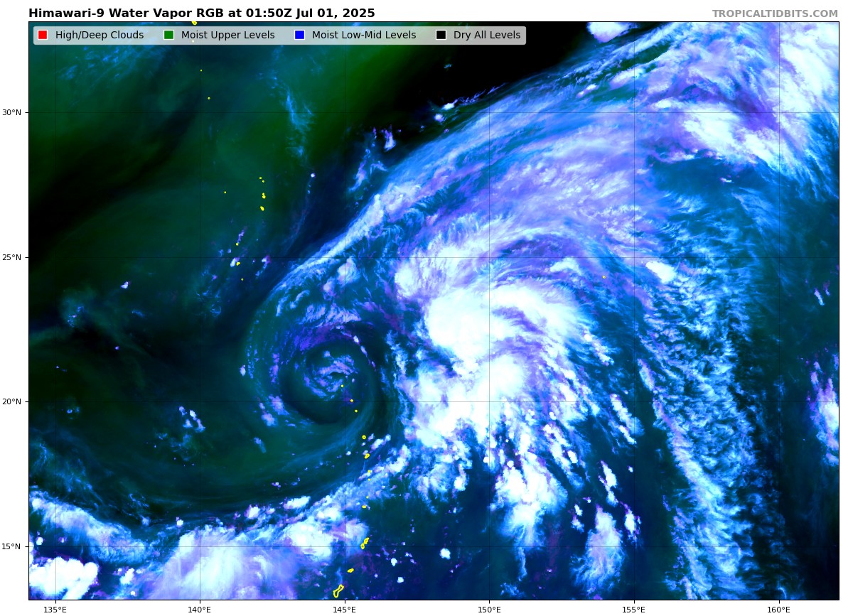Click the blue Moist Low-Mid Levels swatch

(299, 36)
